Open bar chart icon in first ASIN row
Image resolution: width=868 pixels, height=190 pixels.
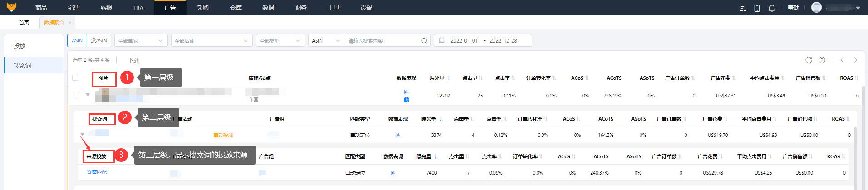(406, 92)
